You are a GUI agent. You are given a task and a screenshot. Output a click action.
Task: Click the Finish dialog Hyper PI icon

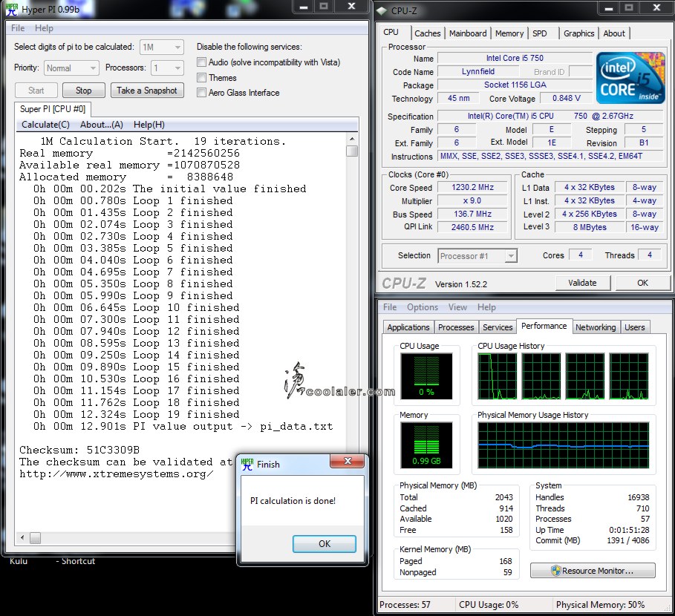pos(247,464)
